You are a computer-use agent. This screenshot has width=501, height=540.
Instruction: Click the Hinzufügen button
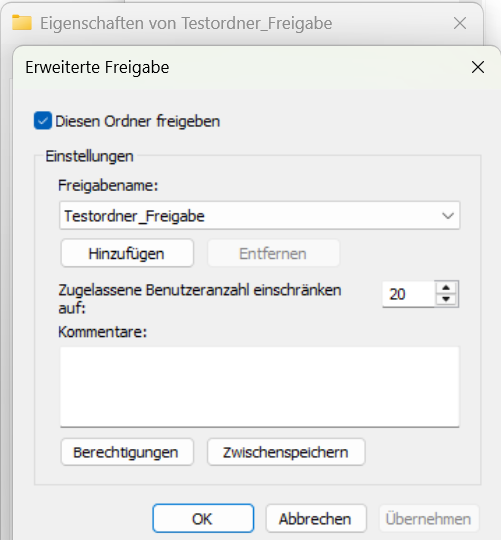[x=127, y=253]
